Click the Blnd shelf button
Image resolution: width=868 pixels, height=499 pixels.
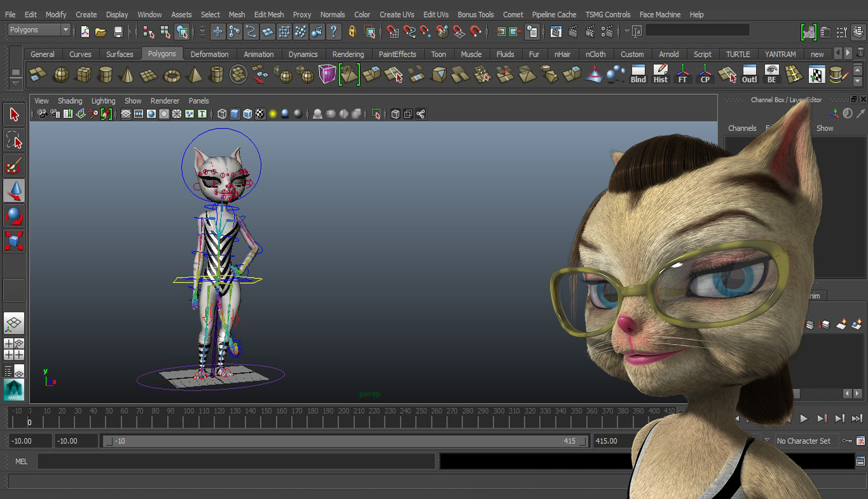point(638,74)
